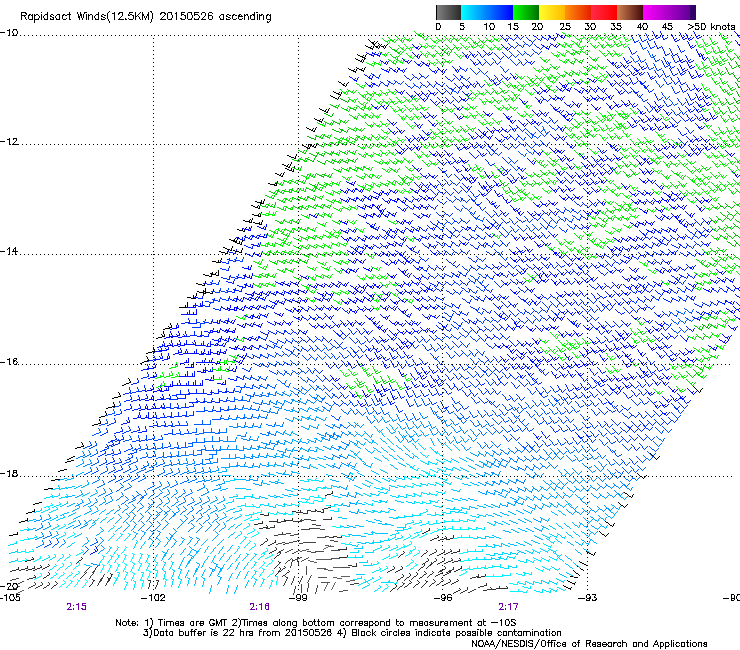Click the 2:17 swath time marker
This screenshot has height=650, width=740.
coord(508,607)
